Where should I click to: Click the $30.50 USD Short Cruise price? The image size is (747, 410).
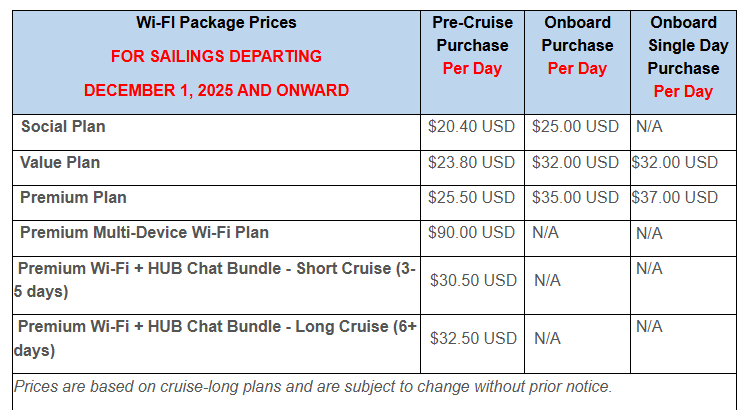coord(472,281)
